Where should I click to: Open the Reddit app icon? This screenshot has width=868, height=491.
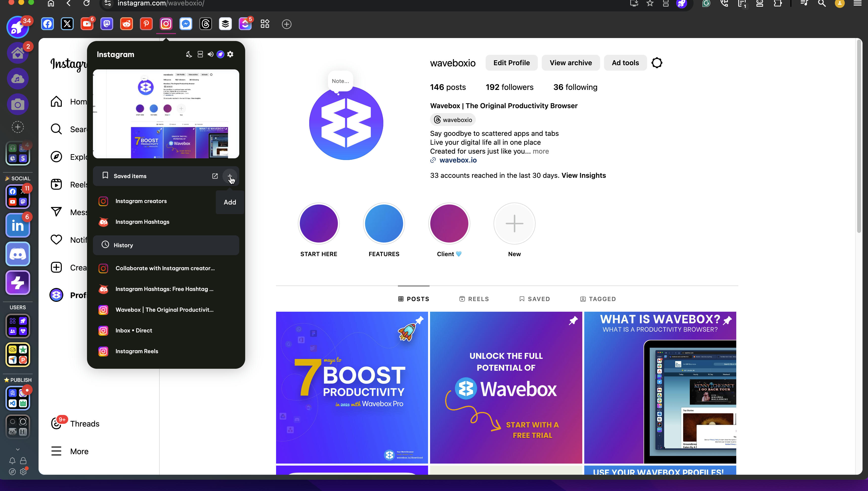(127, 24)
